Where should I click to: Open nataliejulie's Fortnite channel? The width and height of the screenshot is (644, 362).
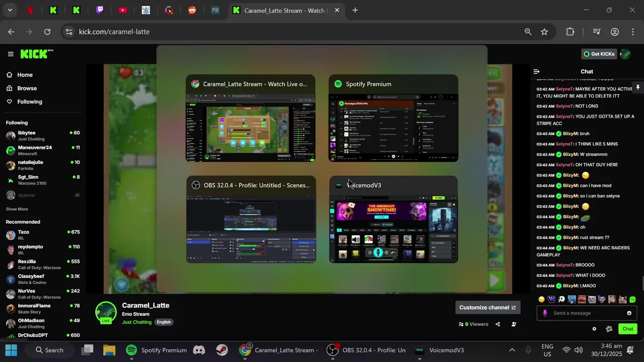coord(43,165)
